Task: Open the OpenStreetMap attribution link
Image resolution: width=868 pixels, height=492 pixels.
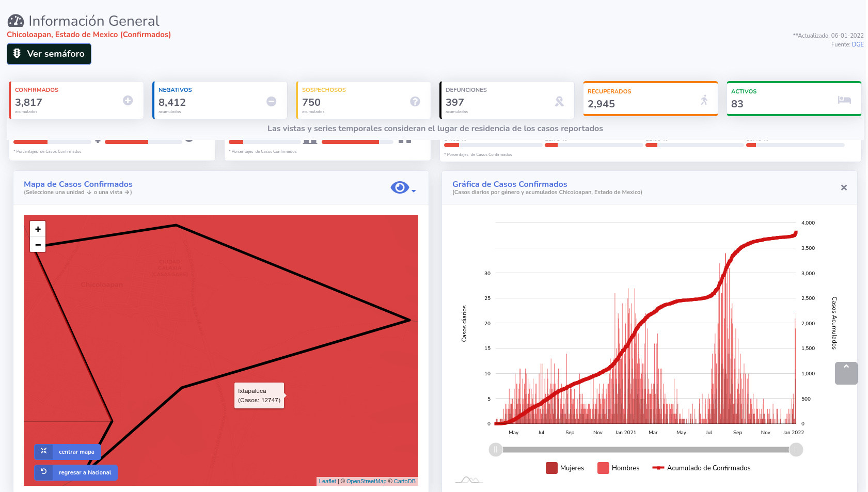Action: pos(366,481)
